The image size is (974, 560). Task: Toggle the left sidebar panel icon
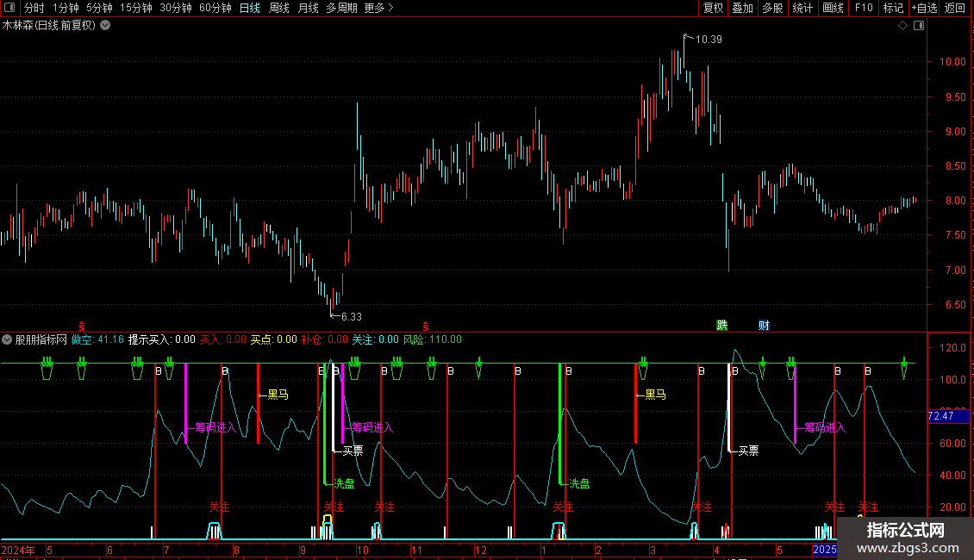click(x=9, y=8)
